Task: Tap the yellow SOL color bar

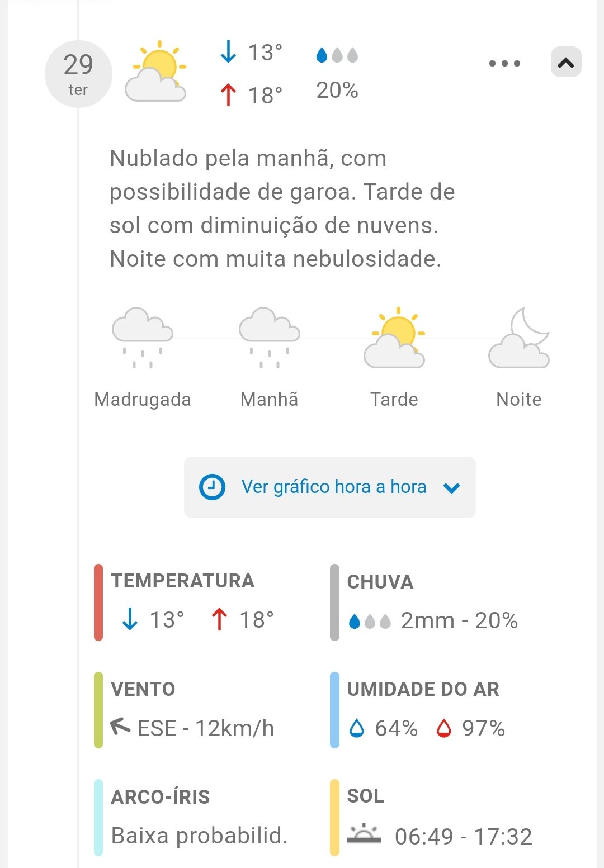Action: tap(334, 817)
